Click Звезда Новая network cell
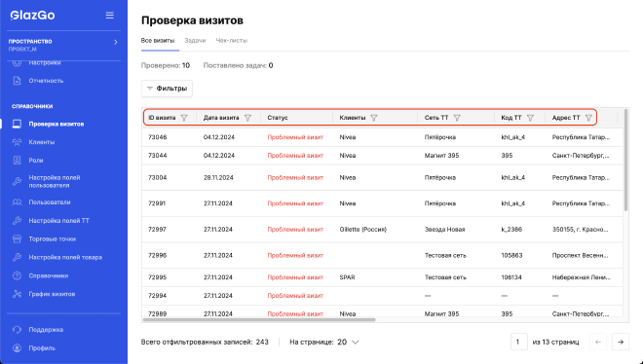This screenshot has width=643, height=364. click(x=444, y=230)
